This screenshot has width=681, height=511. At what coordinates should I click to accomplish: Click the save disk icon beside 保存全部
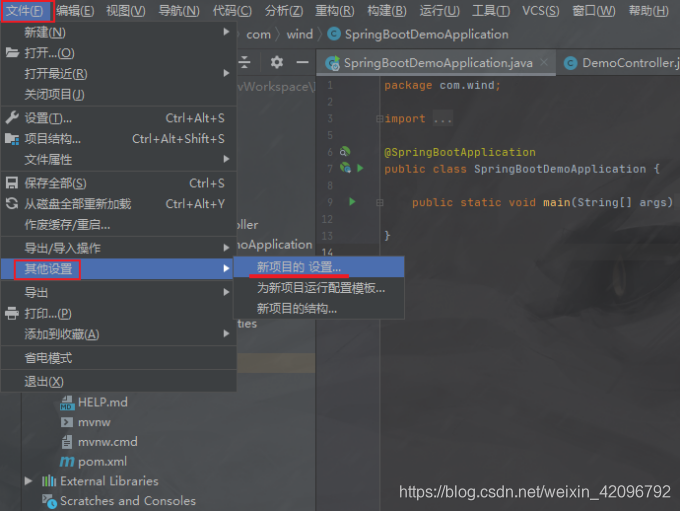pos(12,183)
